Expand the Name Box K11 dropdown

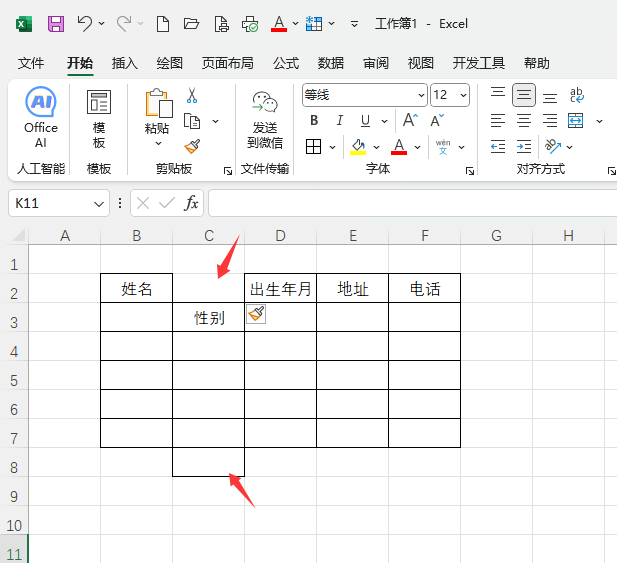pyautogui.click(x=99, y=204)
